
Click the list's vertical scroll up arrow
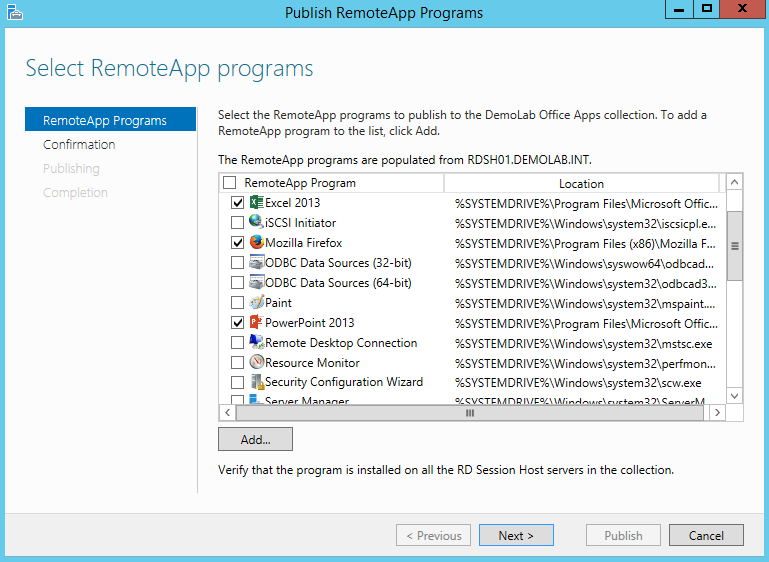click(735, 183)
